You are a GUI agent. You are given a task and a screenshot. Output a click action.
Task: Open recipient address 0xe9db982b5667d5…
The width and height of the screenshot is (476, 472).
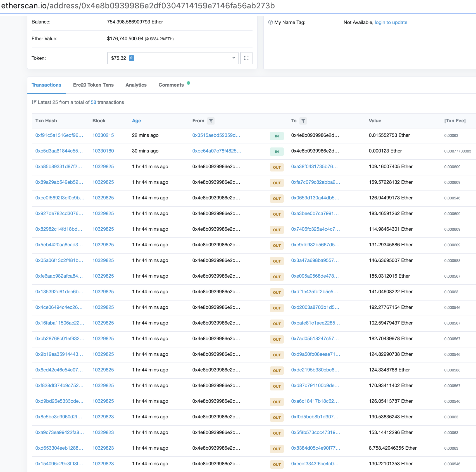315,245
